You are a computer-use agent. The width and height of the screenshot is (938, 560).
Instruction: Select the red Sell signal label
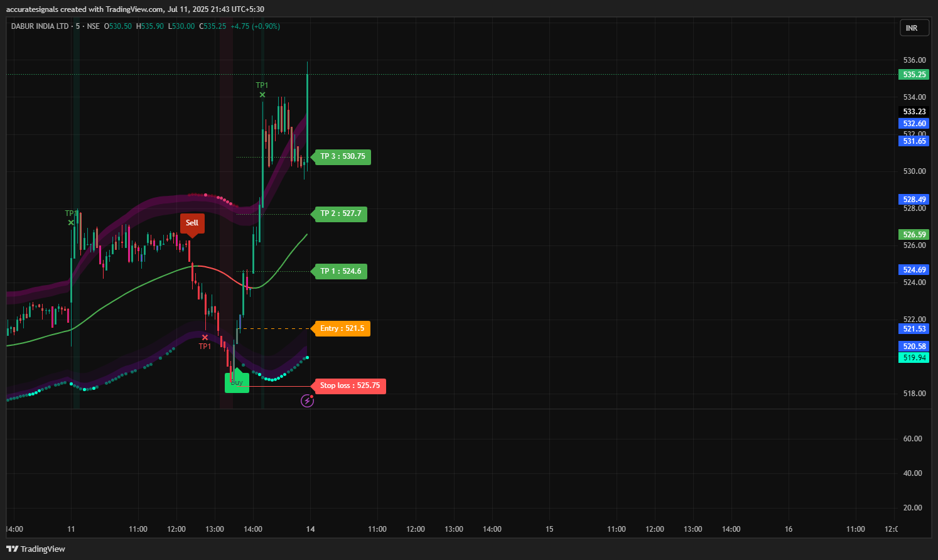tap(192, 223)
